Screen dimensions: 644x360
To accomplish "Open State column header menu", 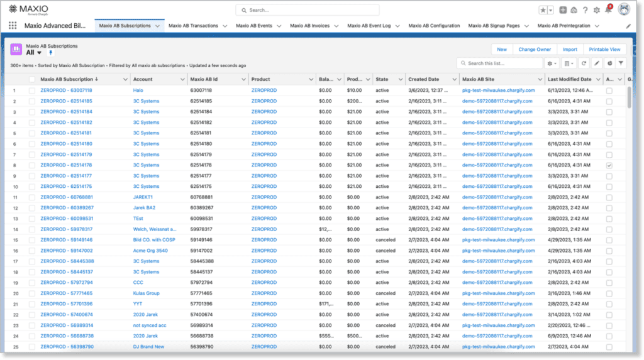I will coord(401,79).
